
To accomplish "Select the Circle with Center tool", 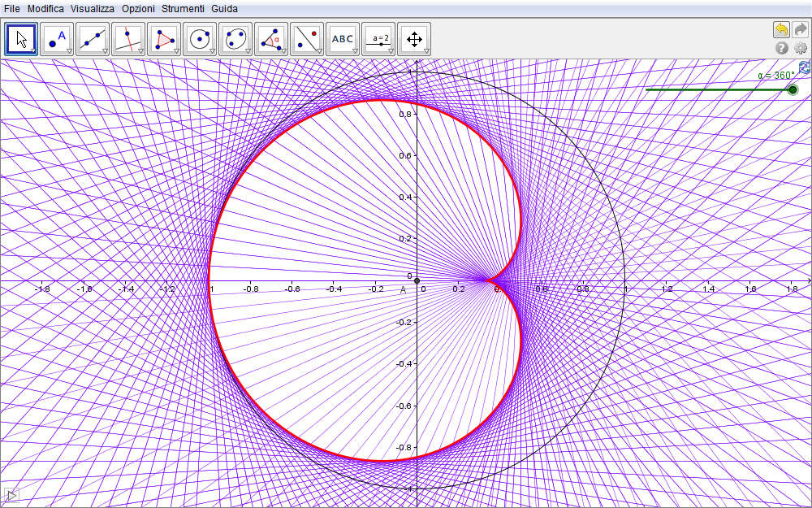I will coord(200,39).
